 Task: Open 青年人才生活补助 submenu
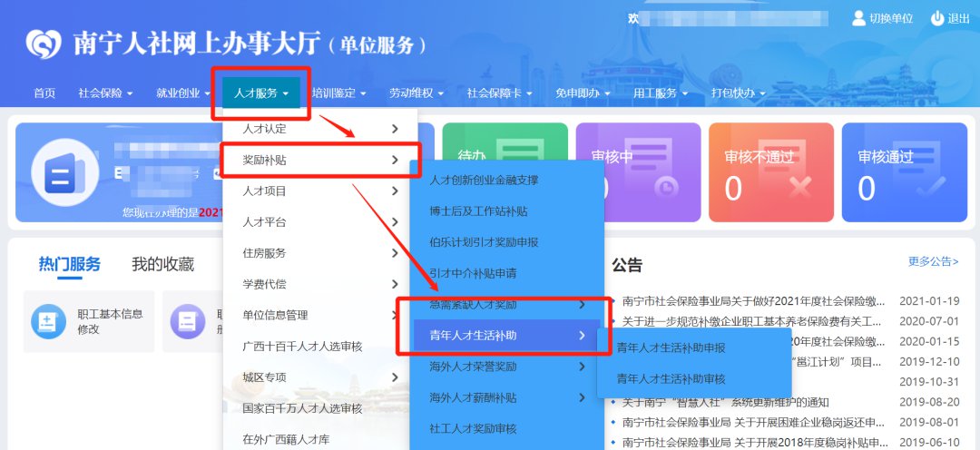click(507, 336)
